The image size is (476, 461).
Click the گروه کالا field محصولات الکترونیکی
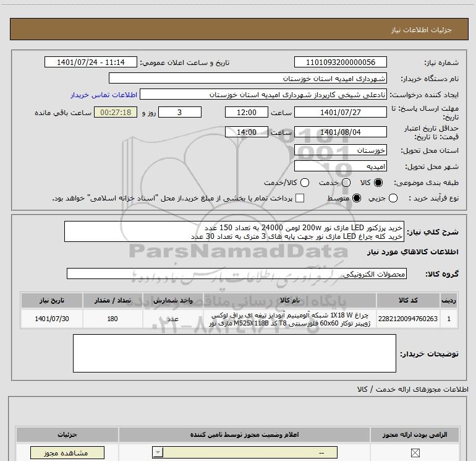[237, 274]
